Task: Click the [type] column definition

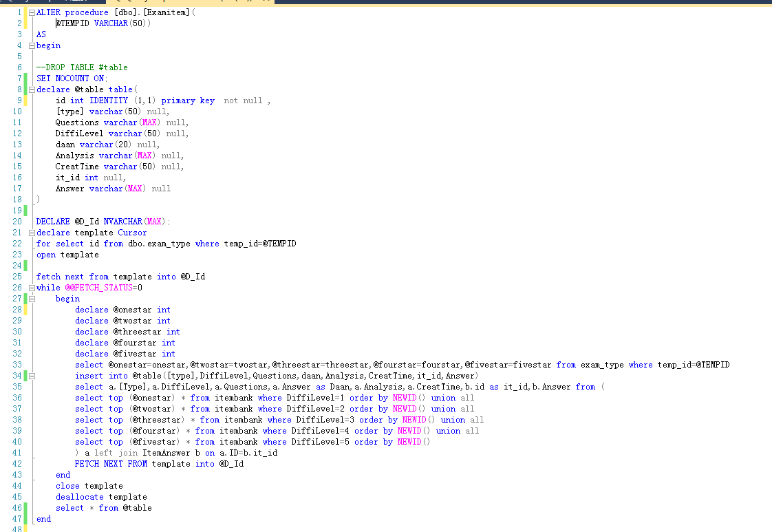Action: [112, 111]
